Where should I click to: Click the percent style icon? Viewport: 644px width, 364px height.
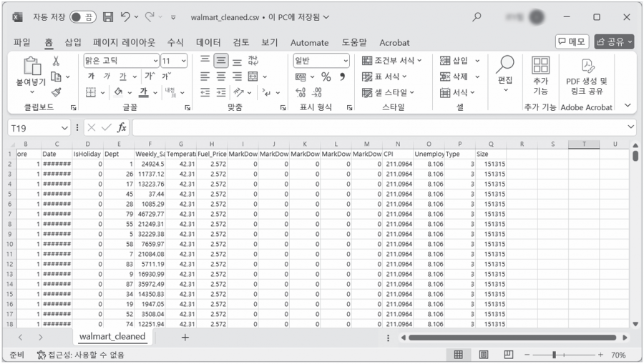point(326,77)
